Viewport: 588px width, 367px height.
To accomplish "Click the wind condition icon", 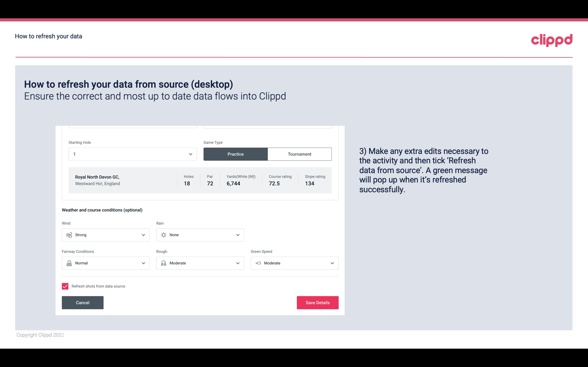I will point(69,235).
